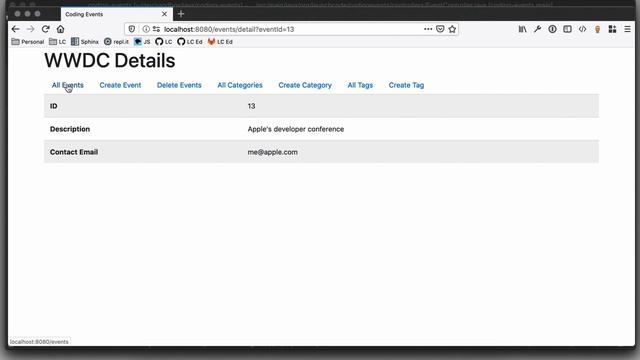Reload the page with the refresh icon

(x=46, y=29)
